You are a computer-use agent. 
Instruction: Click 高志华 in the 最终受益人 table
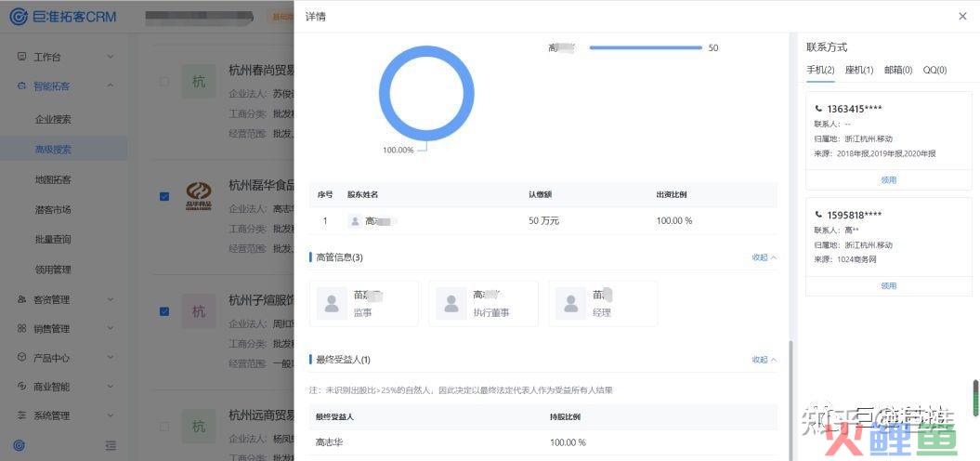coord(330,442)
